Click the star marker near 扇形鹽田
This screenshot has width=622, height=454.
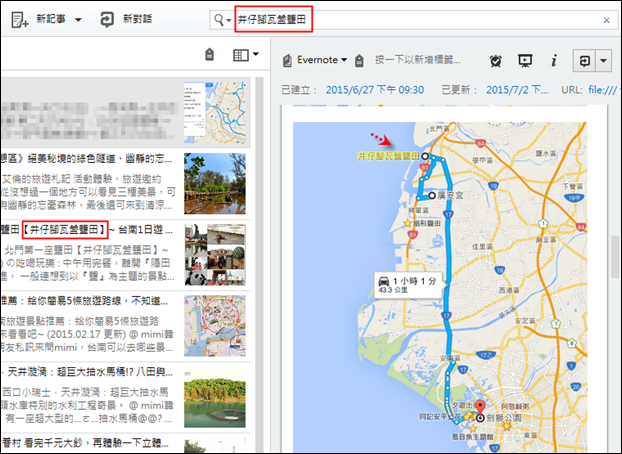[x=407, y=223]
